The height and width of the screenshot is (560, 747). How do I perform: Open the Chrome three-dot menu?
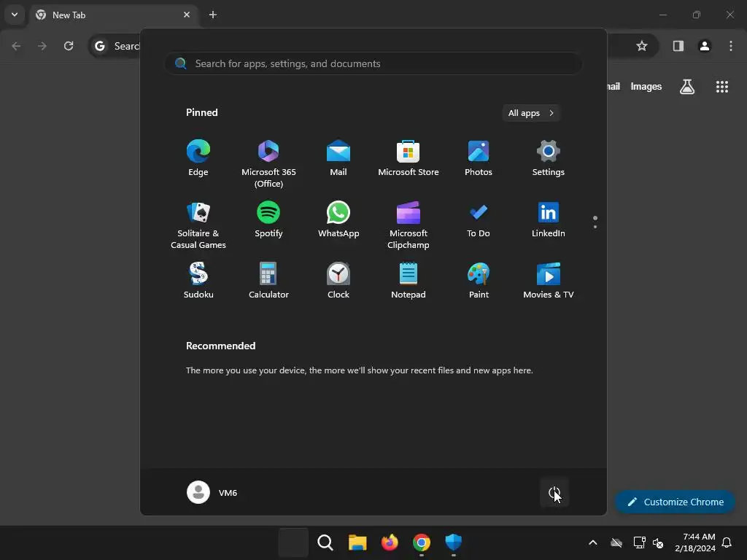pyautogui.click(x=731, y=46)
